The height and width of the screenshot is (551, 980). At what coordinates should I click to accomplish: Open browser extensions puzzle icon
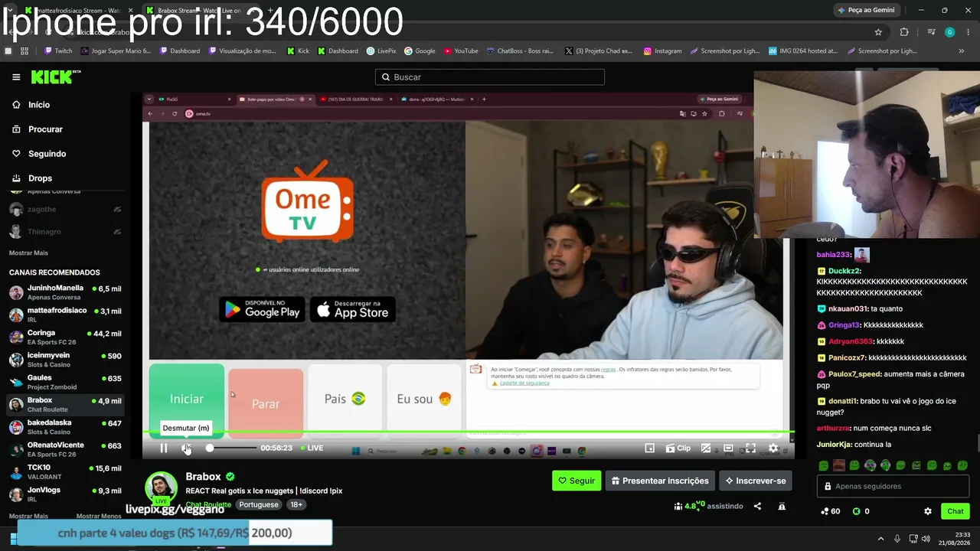pyautogui.click(x=904, y=32)
